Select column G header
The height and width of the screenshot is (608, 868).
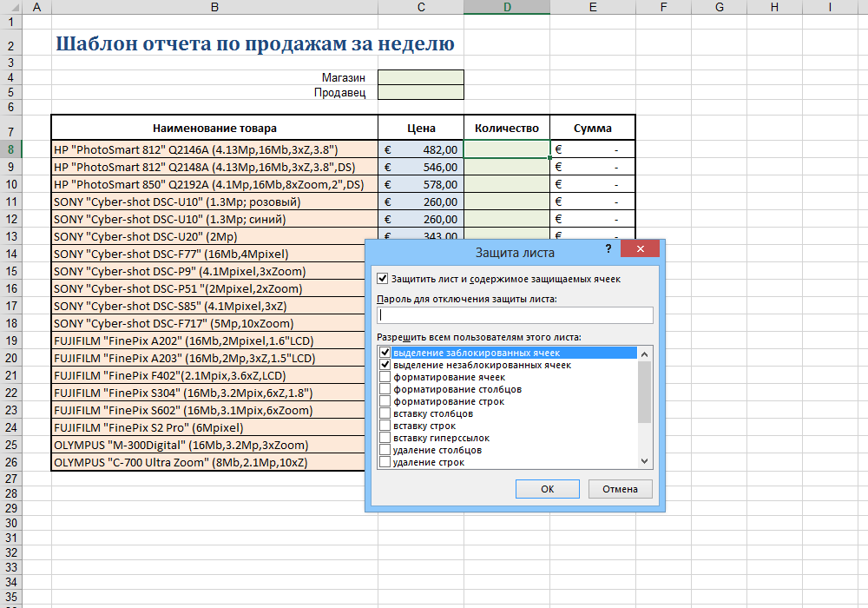(x=719, y=7)
